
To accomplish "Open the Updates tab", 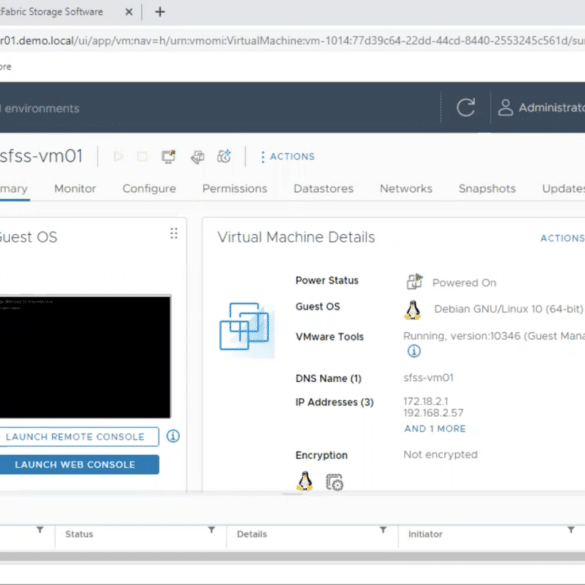I will pos(563,189).
